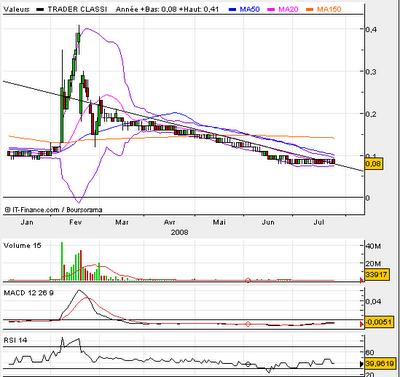Click the Haut: 0,41 value text
This screenshot has width=400, height=377.
click(x=200, y=9)
